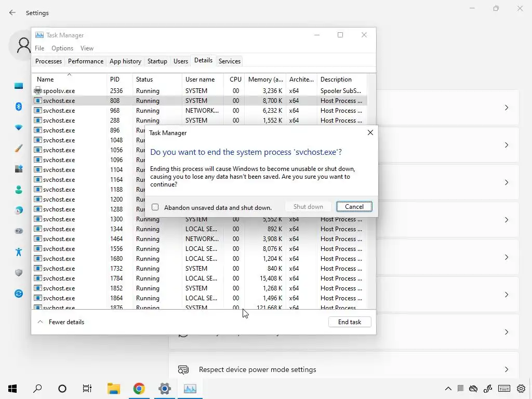Show hidden tray icons chevron
This screenshot has width=532, height=399.
tap(448, 389)
